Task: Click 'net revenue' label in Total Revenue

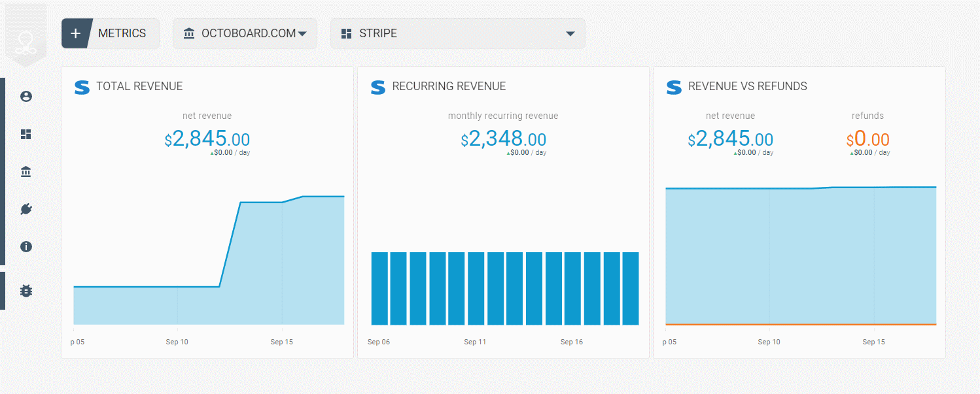Action: tap(207, 116)
